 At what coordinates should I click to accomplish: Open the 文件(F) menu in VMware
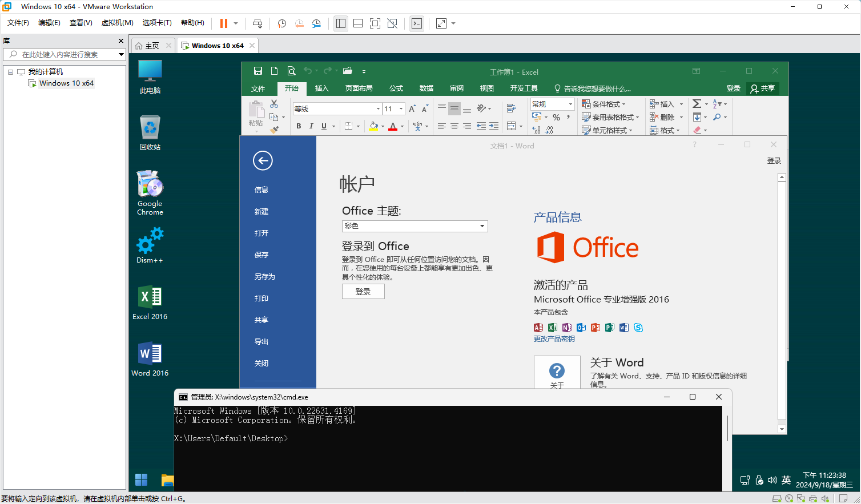18,23
